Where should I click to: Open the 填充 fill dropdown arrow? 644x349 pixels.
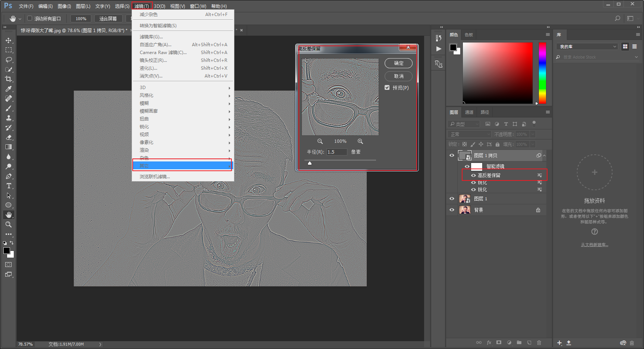(x=533, y=144)
